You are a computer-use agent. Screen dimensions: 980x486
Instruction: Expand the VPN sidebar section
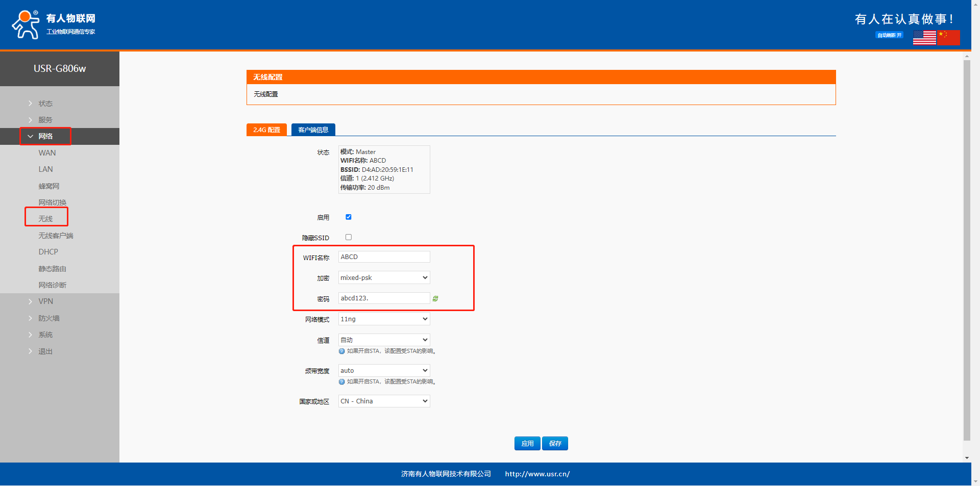coord(45,301)
